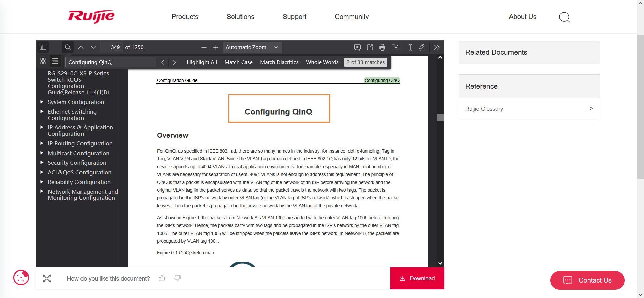Viewport: 644px width, 298px height.
Task: Click the page number field
Action: [x=111, y=47]
